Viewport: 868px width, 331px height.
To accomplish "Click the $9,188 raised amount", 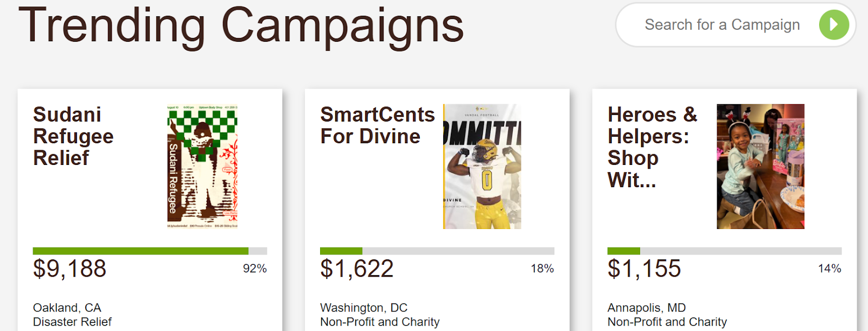I will click(69, 269).
